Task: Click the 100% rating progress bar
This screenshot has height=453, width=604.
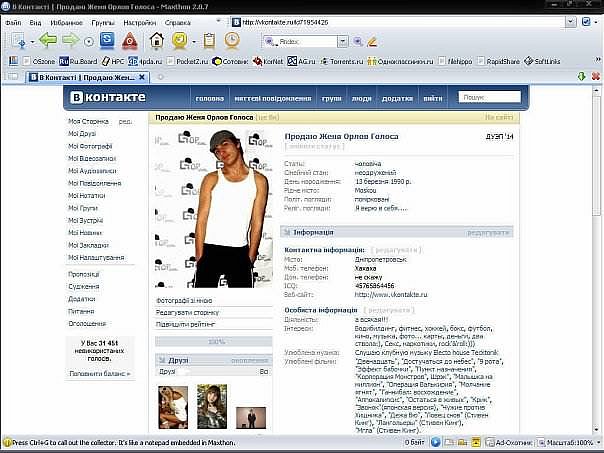Action: pyautogui.click(x=215, y=341)
